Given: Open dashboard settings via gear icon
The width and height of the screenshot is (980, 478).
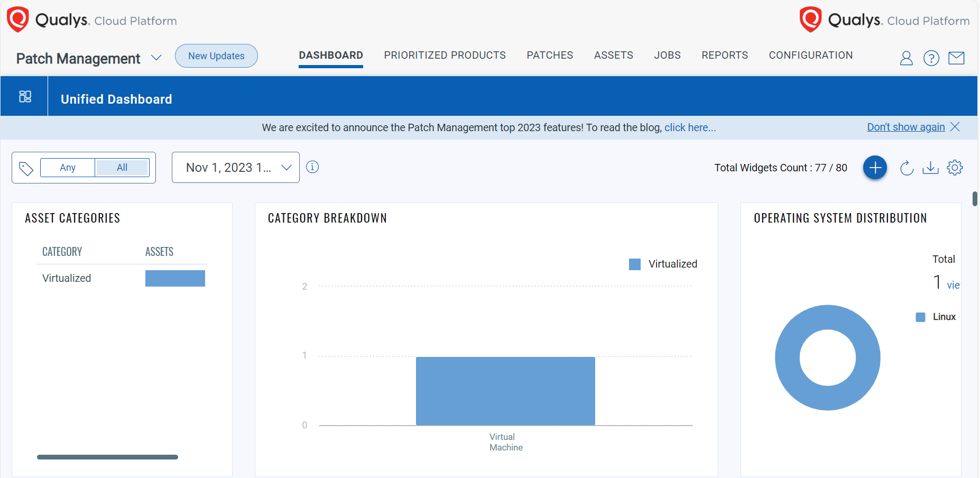Looking at the screenshot, I should [x=955, y=167].
